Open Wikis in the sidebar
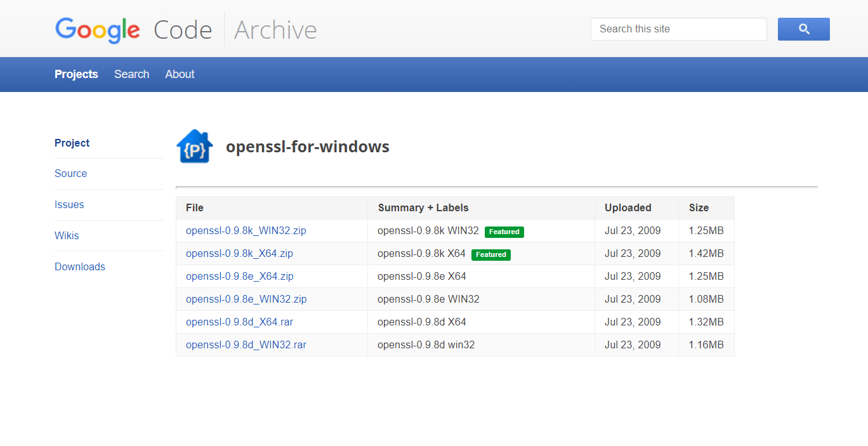 (x=67, y=236)
